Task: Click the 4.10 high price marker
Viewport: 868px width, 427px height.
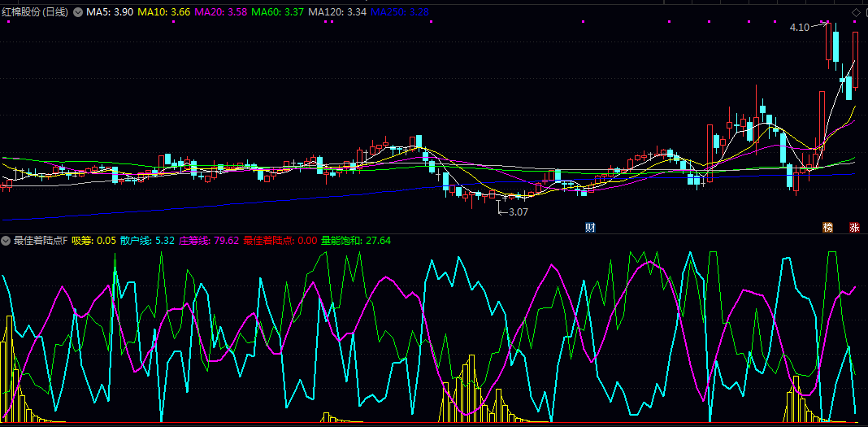Action: 799,28
